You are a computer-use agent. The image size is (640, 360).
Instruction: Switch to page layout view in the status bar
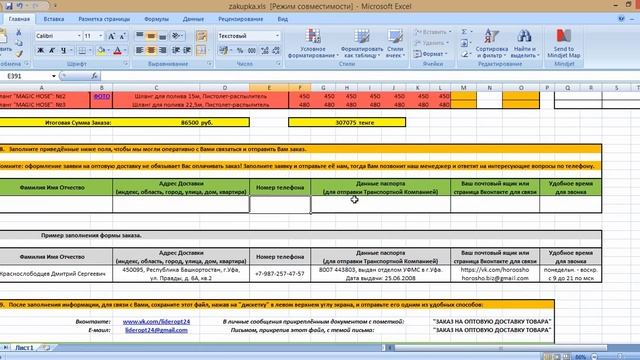tap(557, 357)
